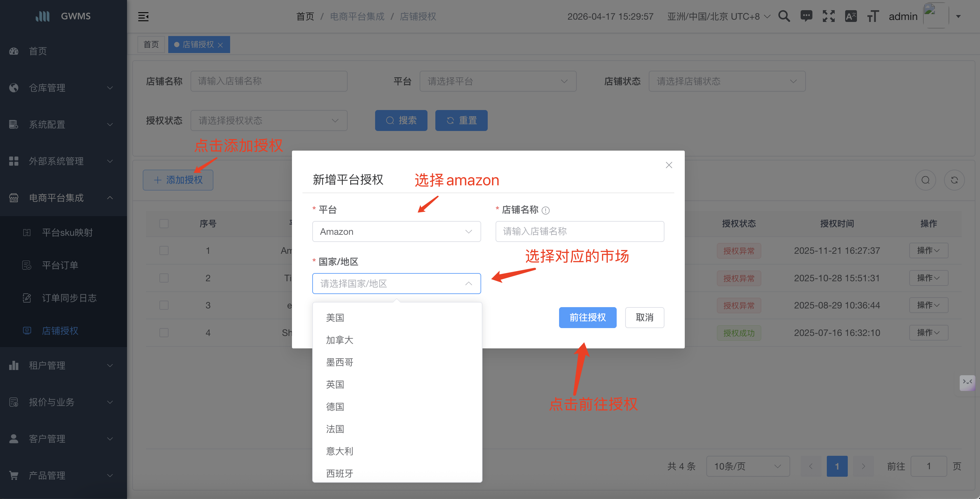Image resolution: width=980 pixels, height=499 pixels.
Task: Open 平台sku映射 in the sidebar
Action: pos(64,232)
